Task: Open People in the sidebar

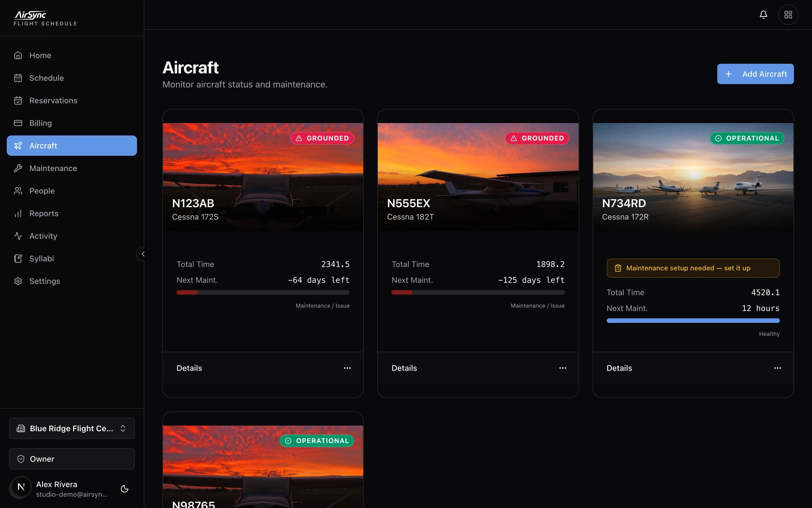Action: pyautogui.click(x=72, y=191)
